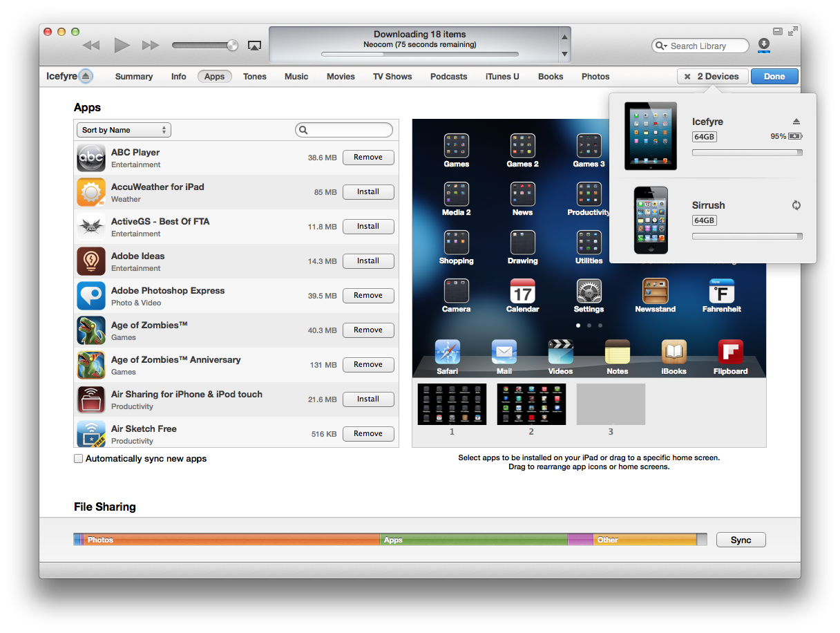Click the 2 Devices button

(x=713, y=77)
